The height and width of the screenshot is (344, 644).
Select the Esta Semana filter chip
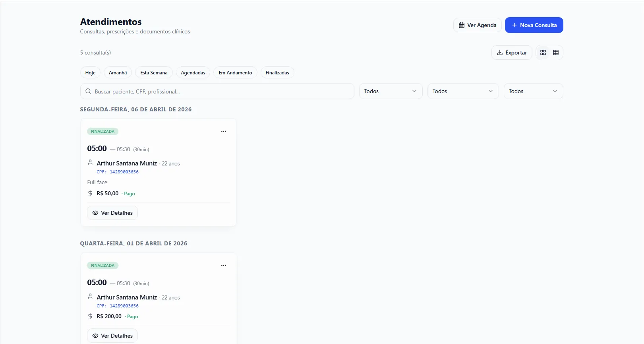tap(154, 72)
